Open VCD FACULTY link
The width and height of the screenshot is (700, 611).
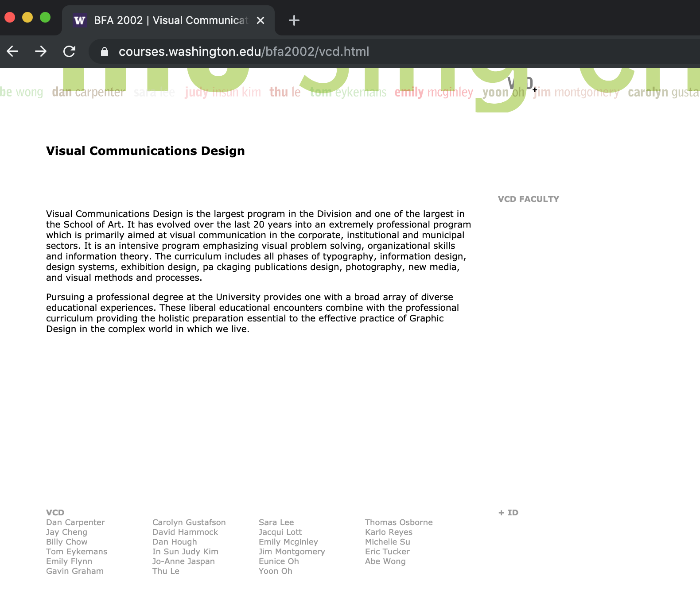click(529, 199)
